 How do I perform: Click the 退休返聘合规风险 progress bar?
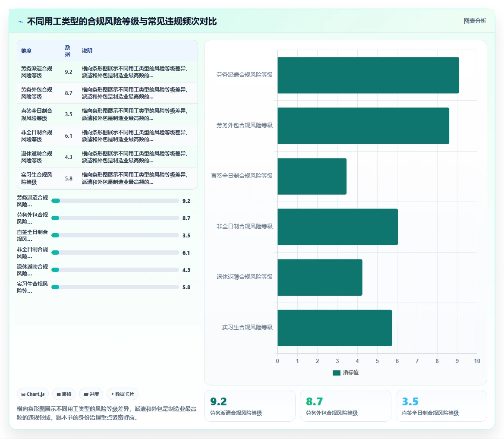tap(115, 270)
